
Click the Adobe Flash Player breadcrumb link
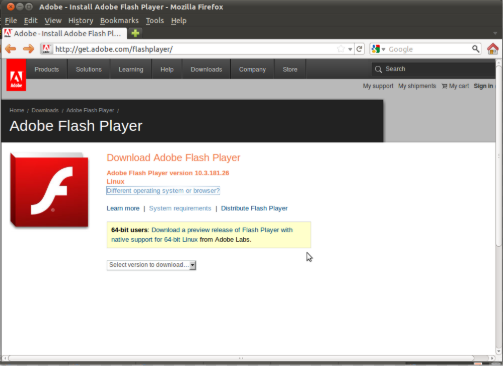(x=90, y=110)
